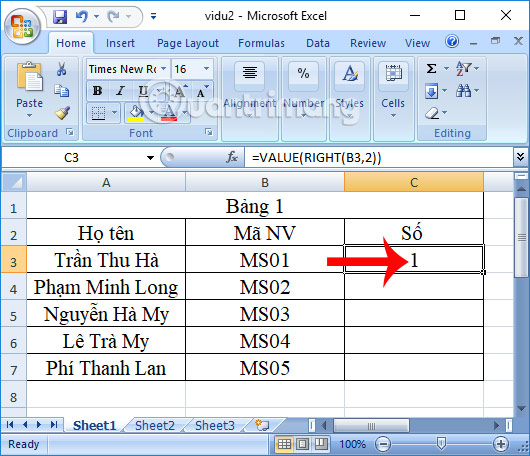This screenshot has height=456, width=530.
Task: Switch to the Review tab
Action: pyautogui.click(x=368, y=43)
